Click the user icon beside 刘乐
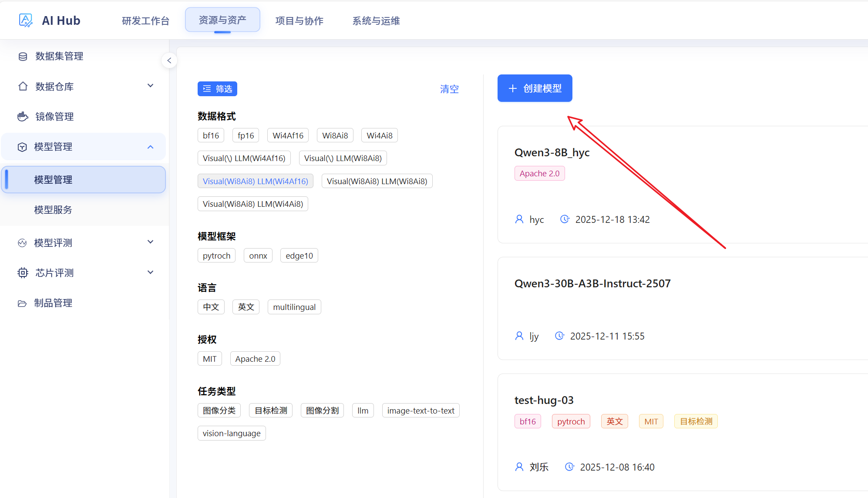 (x=519, y=467)
